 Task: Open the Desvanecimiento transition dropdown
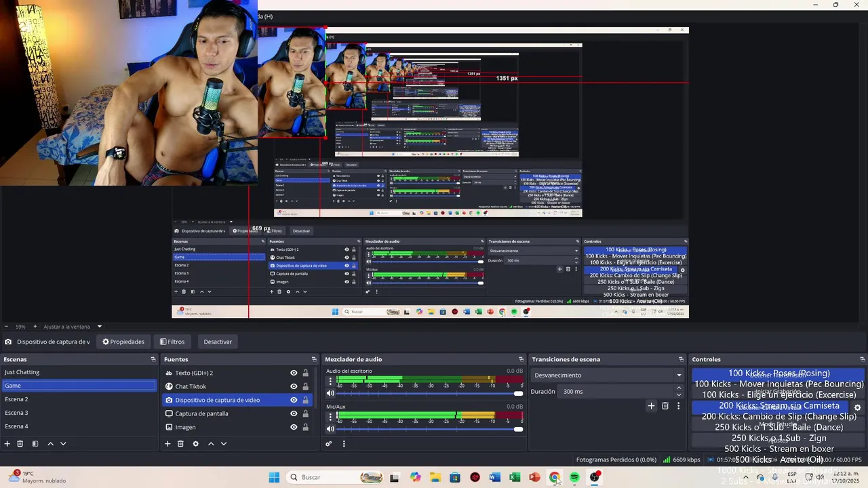pyautogui.click(x=608, y=375)
